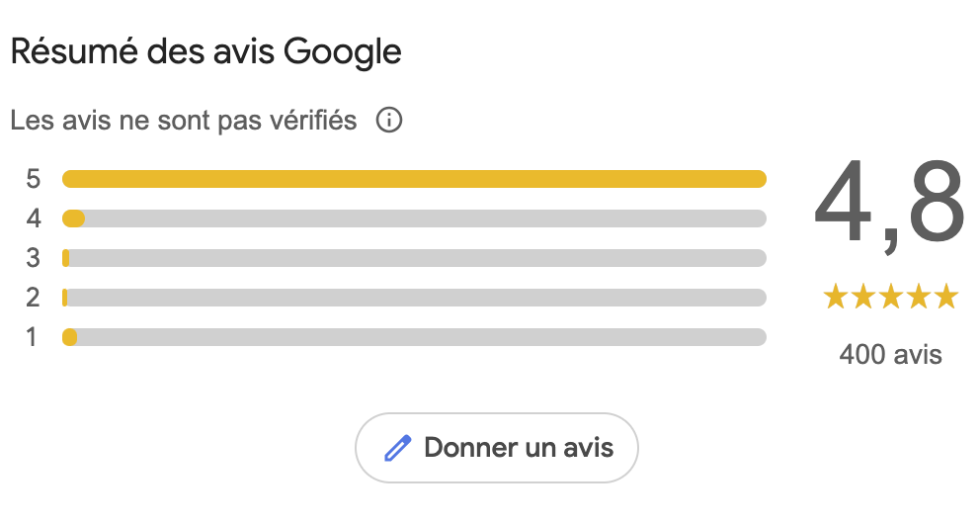
Task: Click the middle star of the rating row
Action: (891, 296)
